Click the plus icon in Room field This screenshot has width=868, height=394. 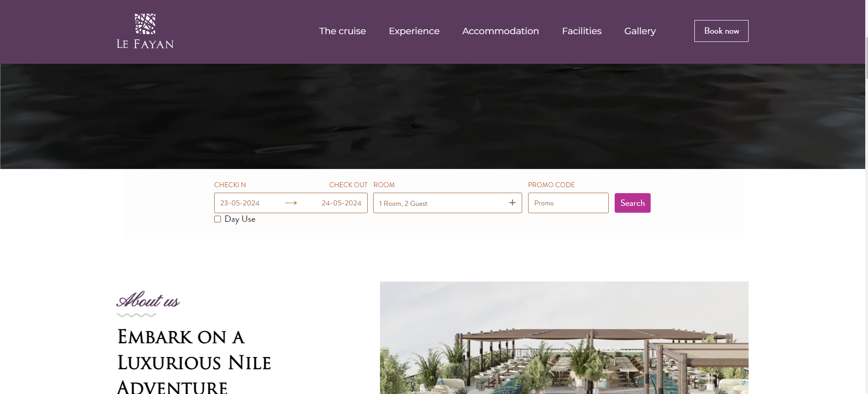513,203
